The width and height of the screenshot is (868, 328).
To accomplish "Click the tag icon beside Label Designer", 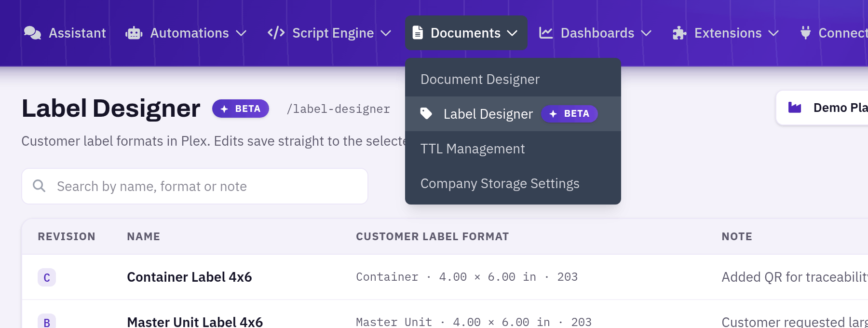I will [426, 114].
